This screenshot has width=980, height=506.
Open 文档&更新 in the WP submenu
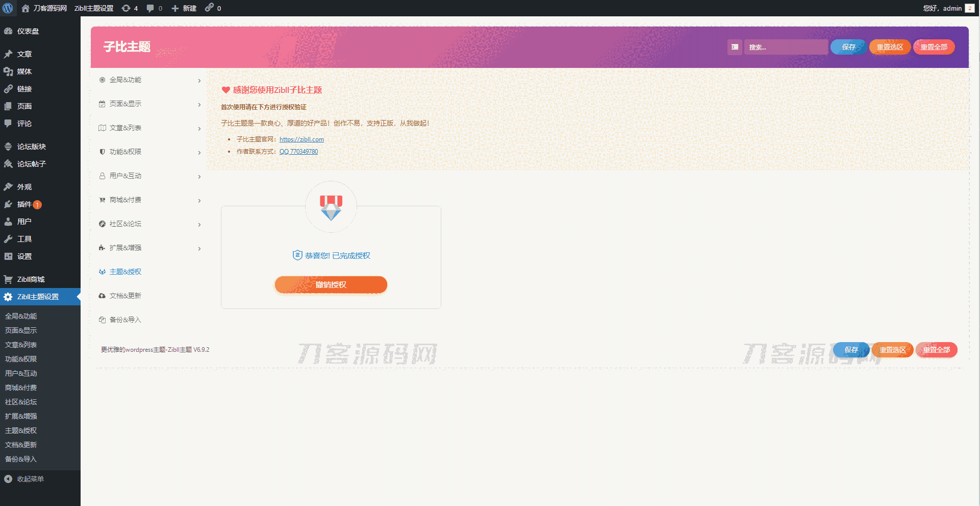click(21, 445)
